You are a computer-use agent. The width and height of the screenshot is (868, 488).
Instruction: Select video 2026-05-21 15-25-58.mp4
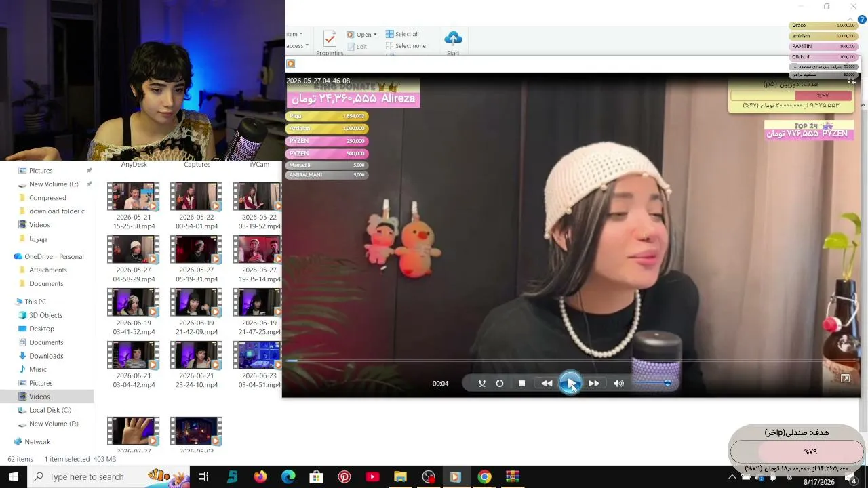click(x=134, y=206)
